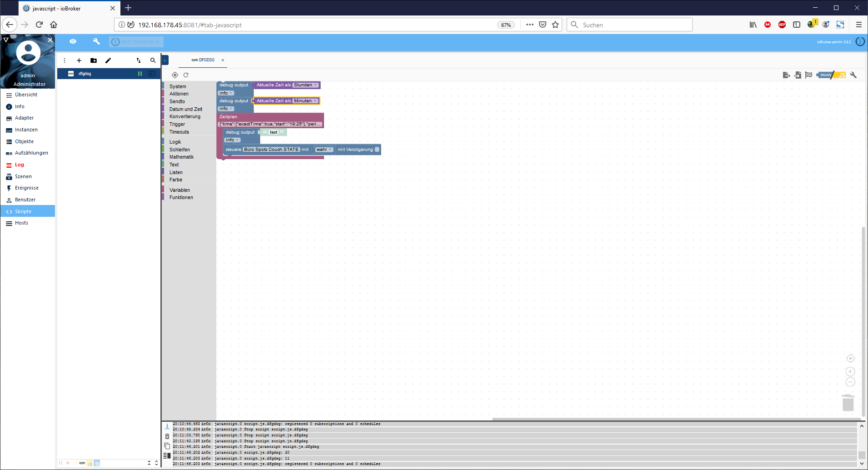Click the restart script refresh icon
The height and width of the screenshot is (470, 868).
(x=186, y=75)
